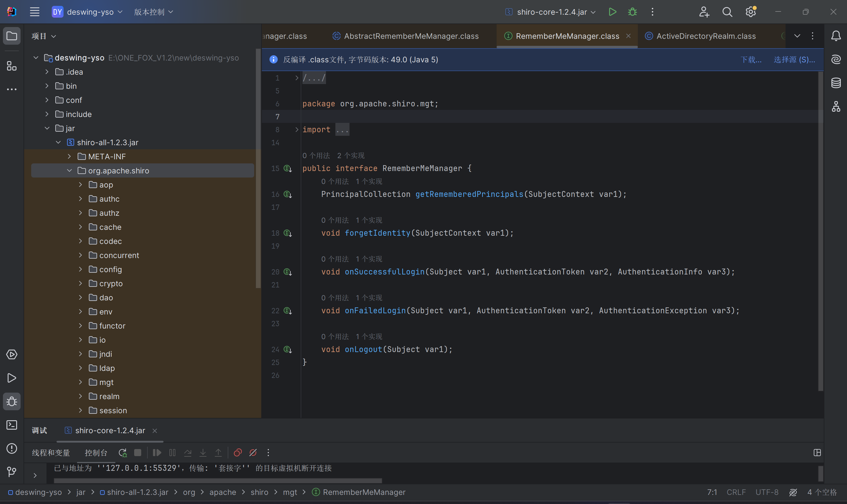Click the green Run button in toolbar
847x504 pixels.
pos(612,12)
